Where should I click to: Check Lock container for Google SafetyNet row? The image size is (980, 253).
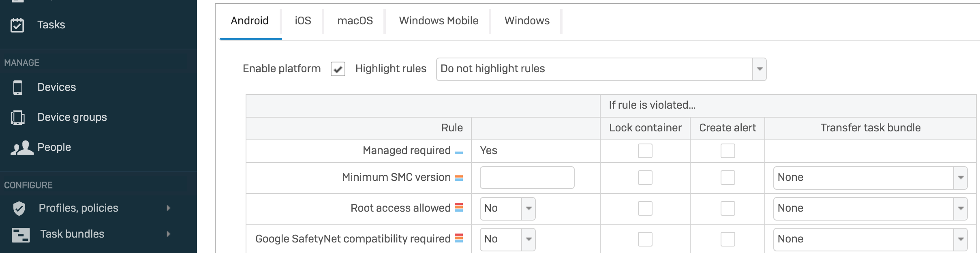645,239
